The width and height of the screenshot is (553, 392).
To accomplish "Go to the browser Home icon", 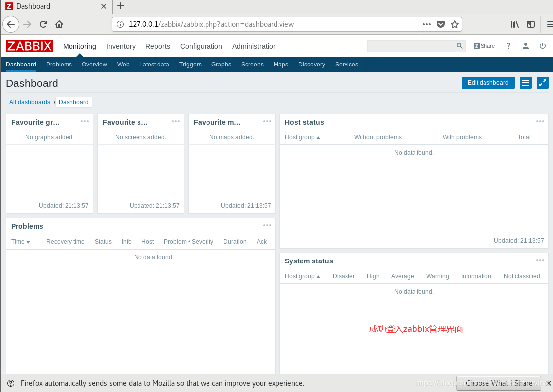I will pos(59,24).
